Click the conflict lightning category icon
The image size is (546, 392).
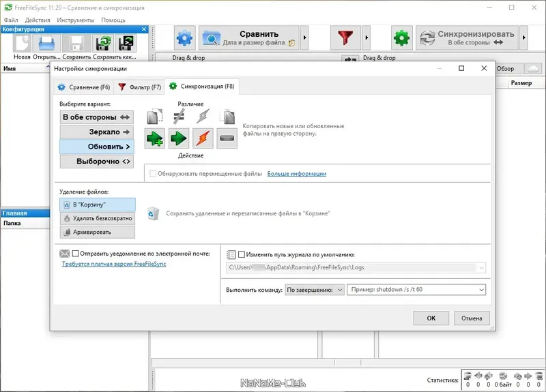tap(203, 117)
